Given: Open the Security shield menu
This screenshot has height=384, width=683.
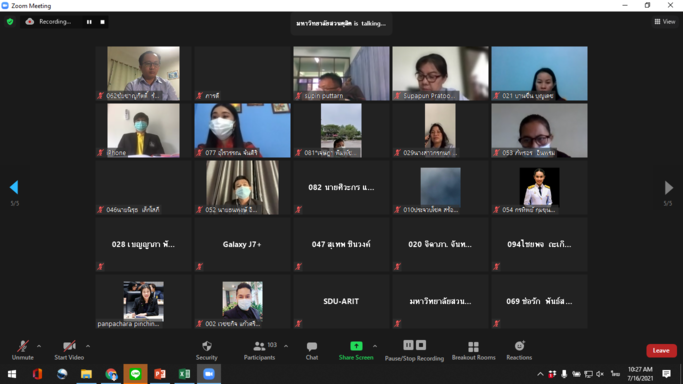Looking at the screenshot, I should [x=206, y=350].
